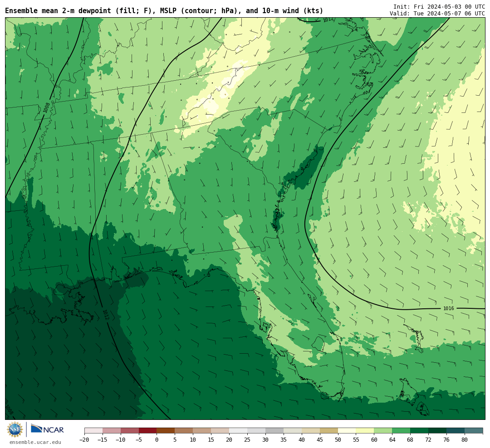Pick the dark red -5 to 0 color swatch
The image size is (490, 448).
point(147,431)
